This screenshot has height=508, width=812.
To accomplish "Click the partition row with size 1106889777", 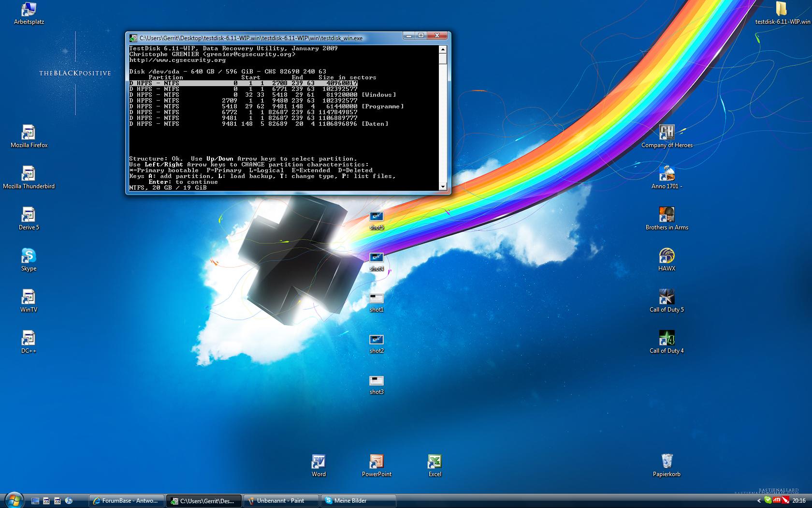I will pos(244,118).
